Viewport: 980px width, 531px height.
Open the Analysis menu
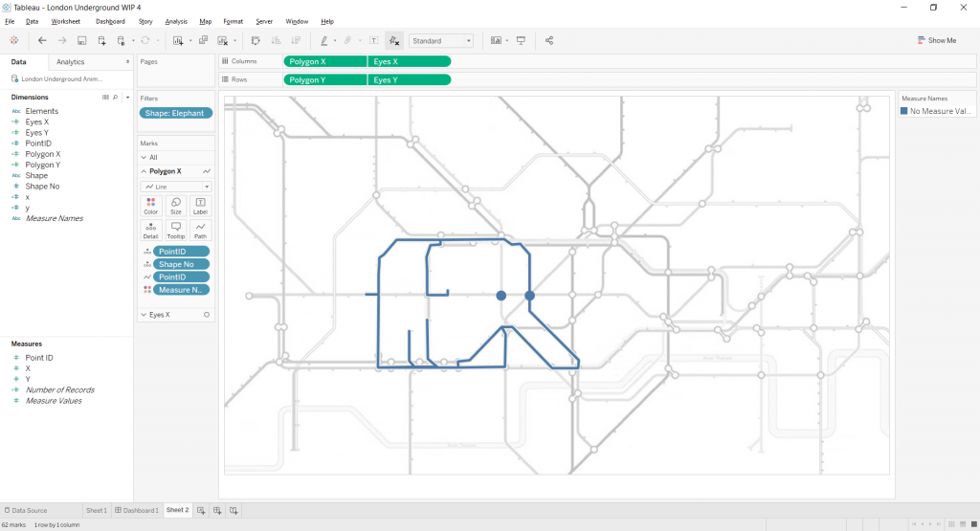click(176, 21)
